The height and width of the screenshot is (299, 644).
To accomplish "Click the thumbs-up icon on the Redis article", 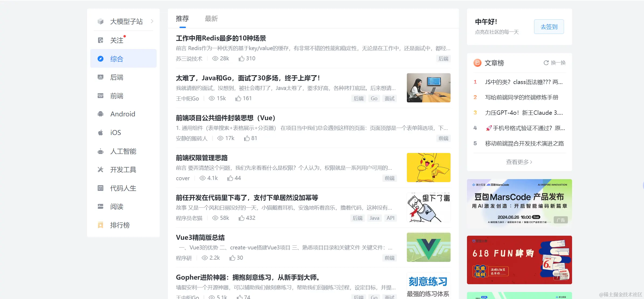I will point(241,59).
